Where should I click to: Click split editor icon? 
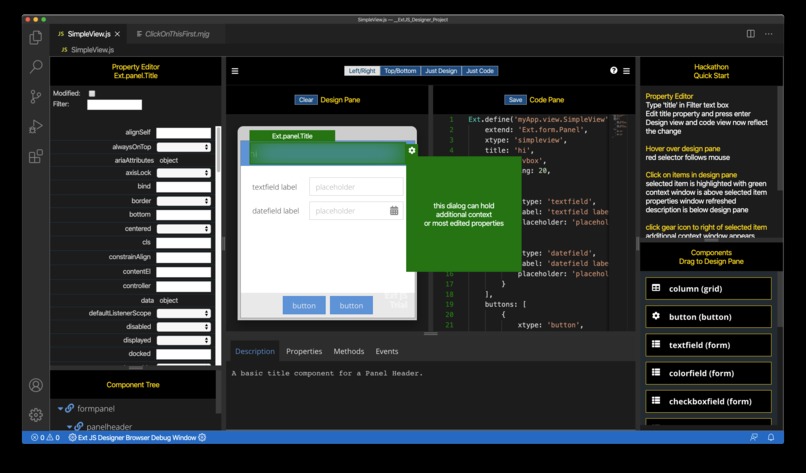(750, 33)
